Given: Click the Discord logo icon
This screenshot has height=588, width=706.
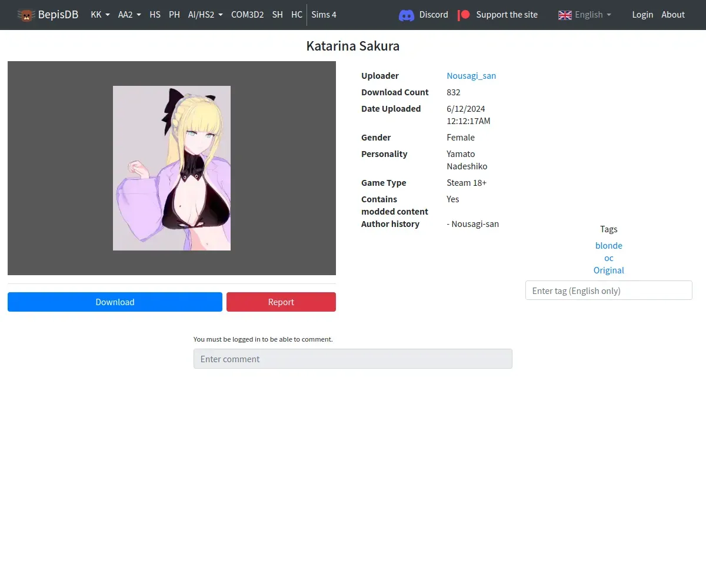Looking at the screenshot, I should click(x=407, y=15).
